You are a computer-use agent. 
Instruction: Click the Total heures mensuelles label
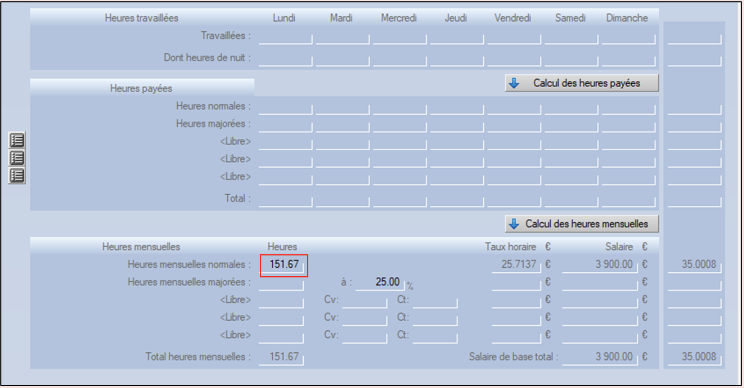pyautogui.click(x=198, y=357)
